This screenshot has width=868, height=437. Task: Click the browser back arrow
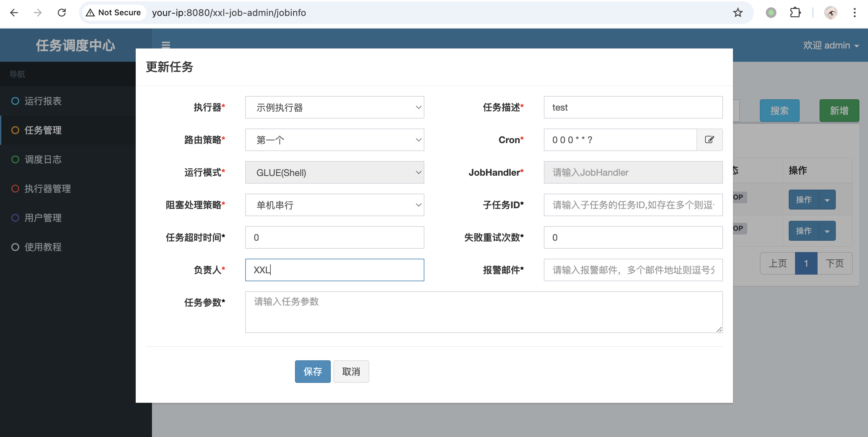[x=14, y=13]
